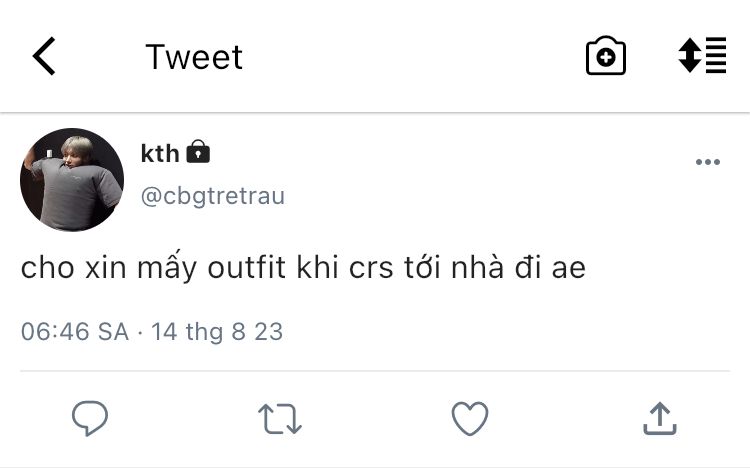Click the date 14 thg 8 23
750x468 pixels.
click(x=217, y=331)
